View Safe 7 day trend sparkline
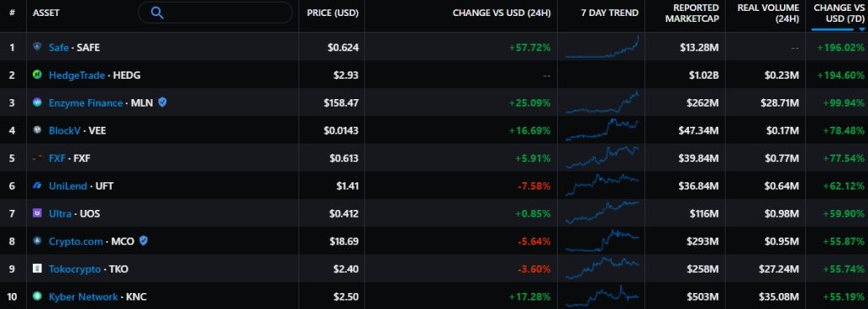This screenshot has width=868, height=309. click(x=603, y=47)
